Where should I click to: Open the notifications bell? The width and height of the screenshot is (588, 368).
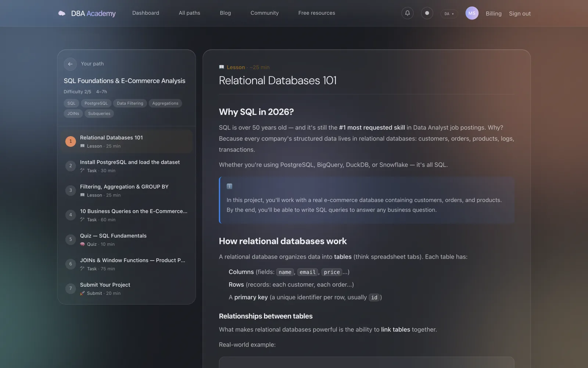pyautogui.click(x=407, y=13)
